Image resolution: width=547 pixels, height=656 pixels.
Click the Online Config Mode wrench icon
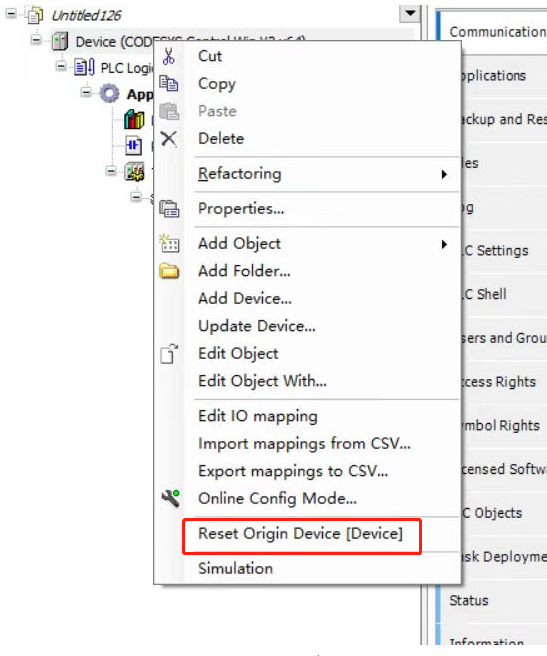(x=170, y=498)
